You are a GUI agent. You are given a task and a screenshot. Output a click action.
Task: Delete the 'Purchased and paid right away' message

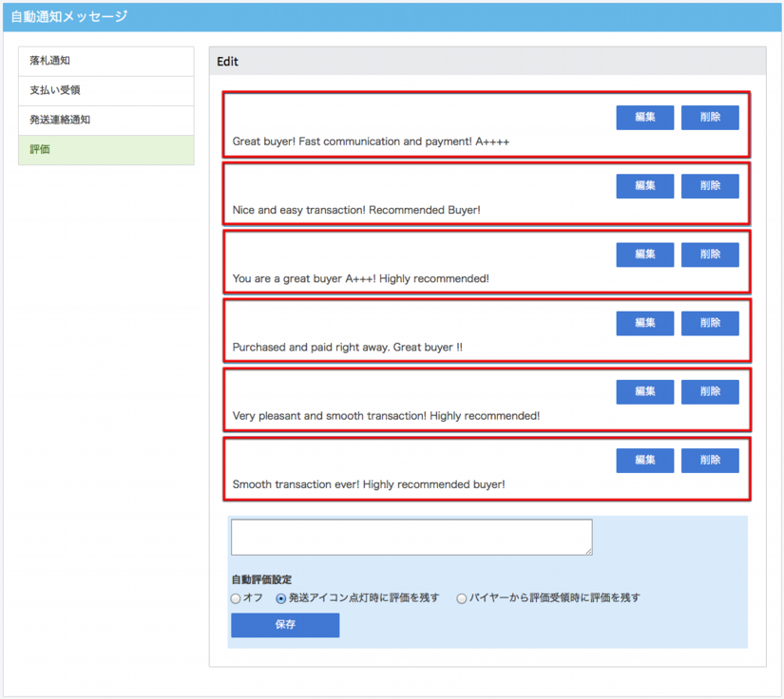(x=709, y=323)
